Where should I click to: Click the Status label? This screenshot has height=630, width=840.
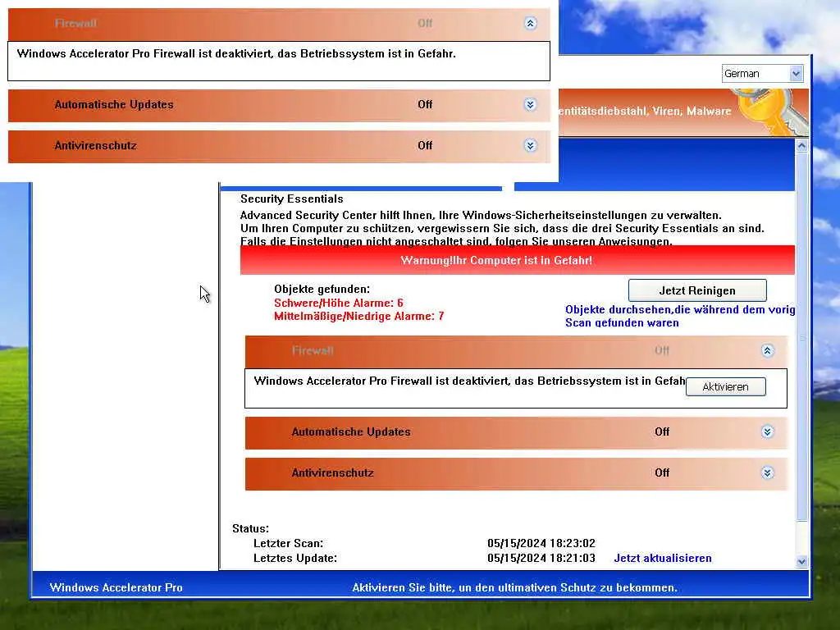tap(250, 529)
